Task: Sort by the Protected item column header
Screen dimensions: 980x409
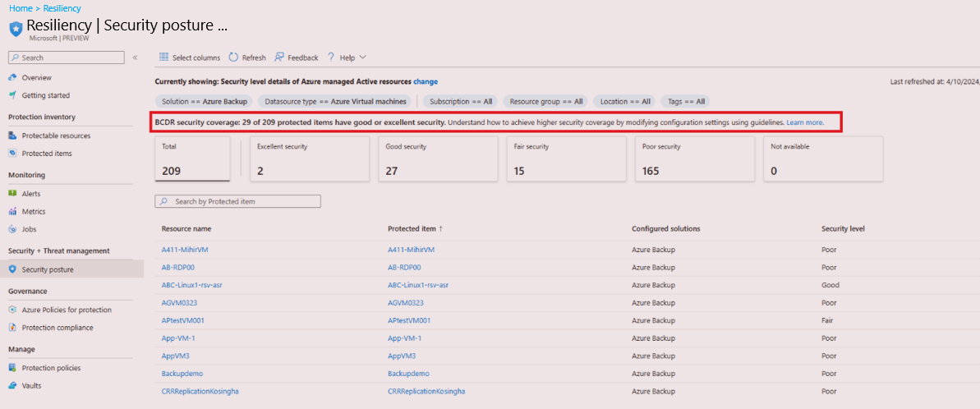Action: (x=415, y=228)
